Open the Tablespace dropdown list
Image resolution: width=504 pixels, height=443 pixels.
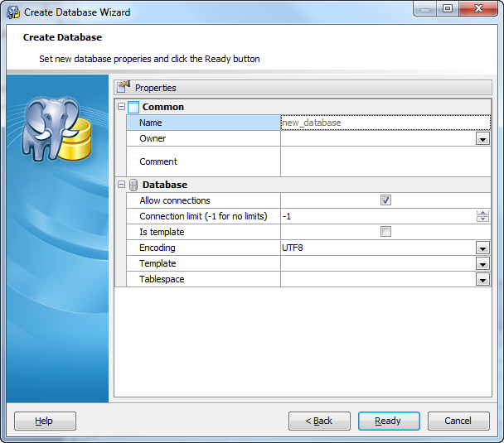[x=482, y=280]
